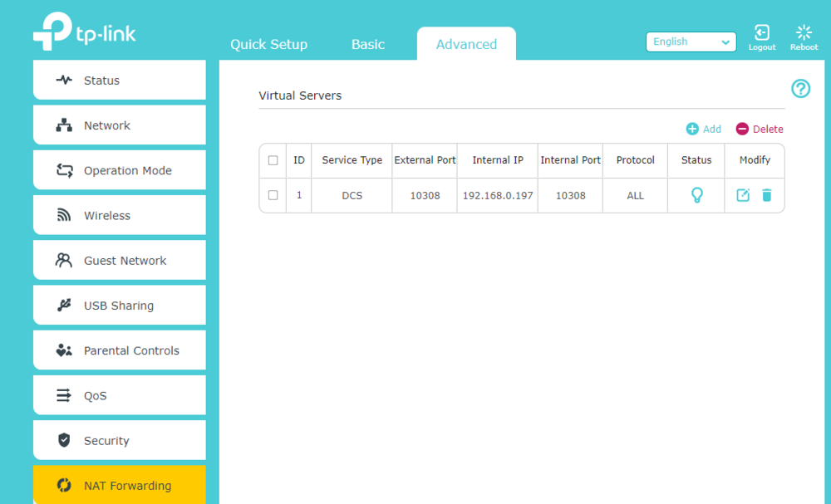
Task: Click the Internal Port column header
Action: [x=570, y=160]
